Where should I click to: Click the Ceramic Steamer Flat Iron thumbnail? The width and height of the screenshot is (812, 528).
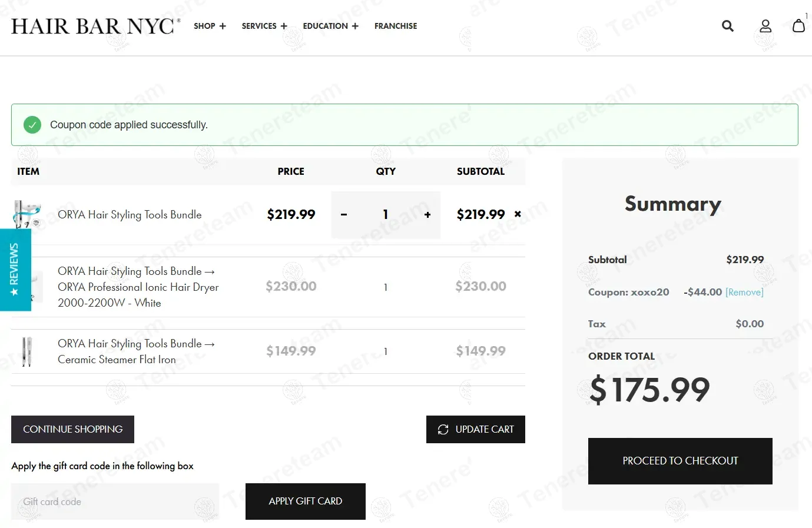[x=26, y=351]
